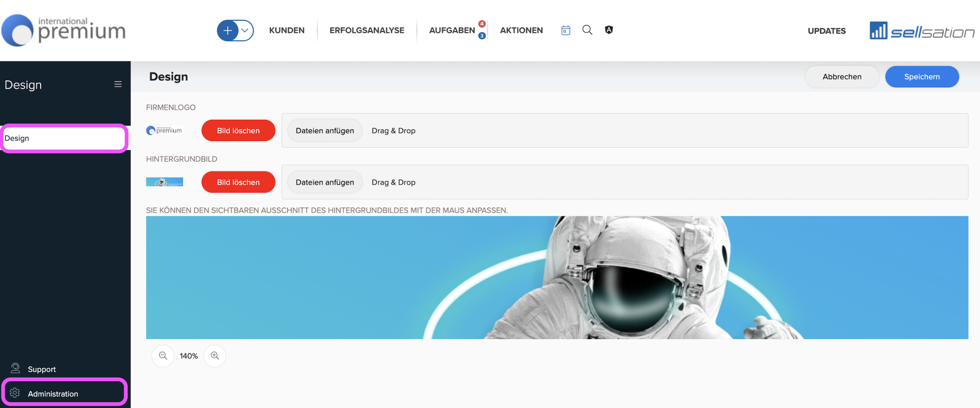Click the Angular shield icon
The width and height of the screenshot is (980, 408).
[609, 30]
